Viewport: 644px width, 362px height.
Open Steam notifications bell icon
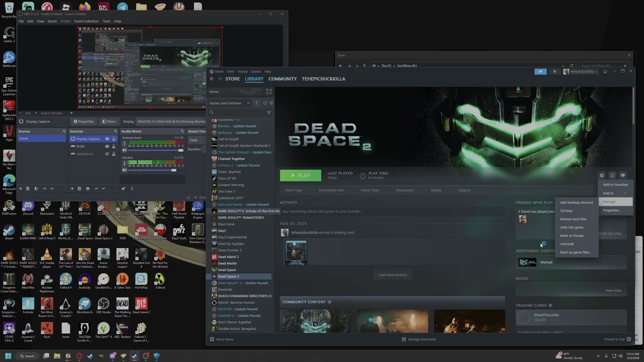pyautogui.click(x=554, y=71)
